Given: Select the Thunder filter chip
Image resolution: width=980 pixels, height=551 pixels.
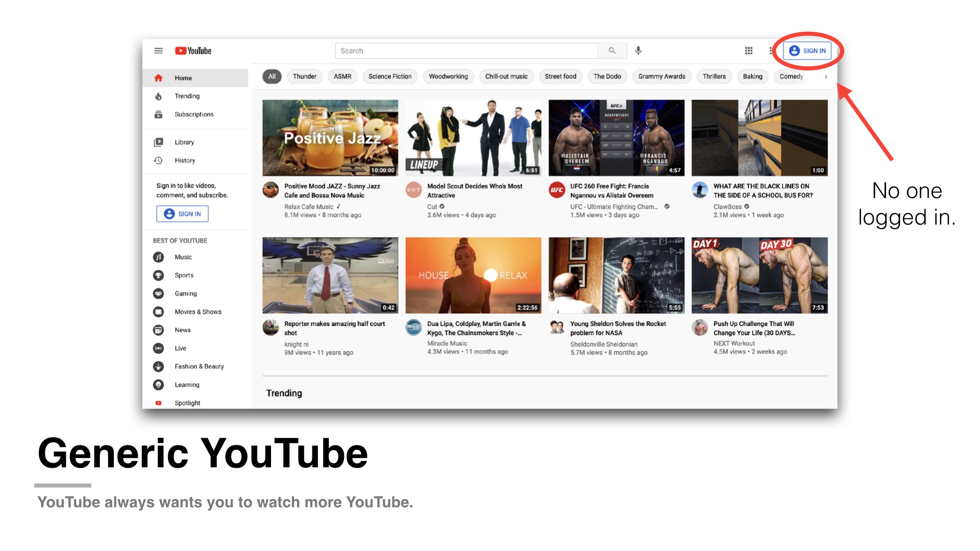Looking at the screenshot, I should [305, 77].
